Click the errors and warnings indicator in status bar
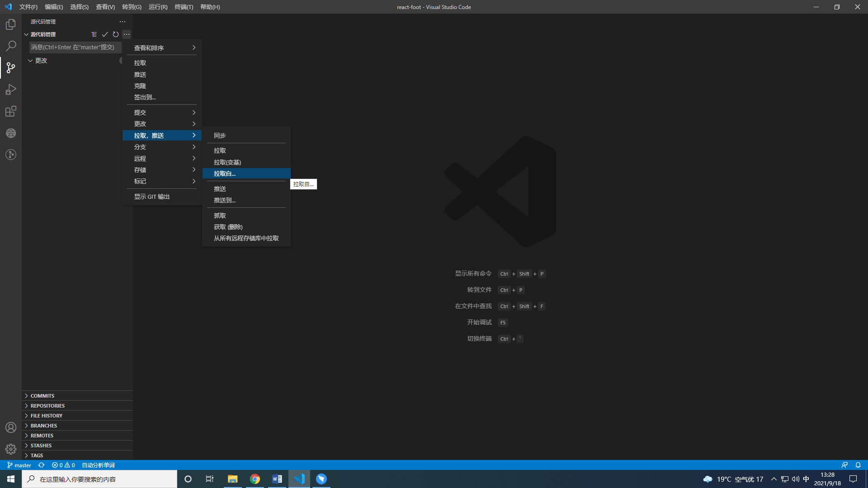This screenshot has width=868, height=488. click(63, 465)
